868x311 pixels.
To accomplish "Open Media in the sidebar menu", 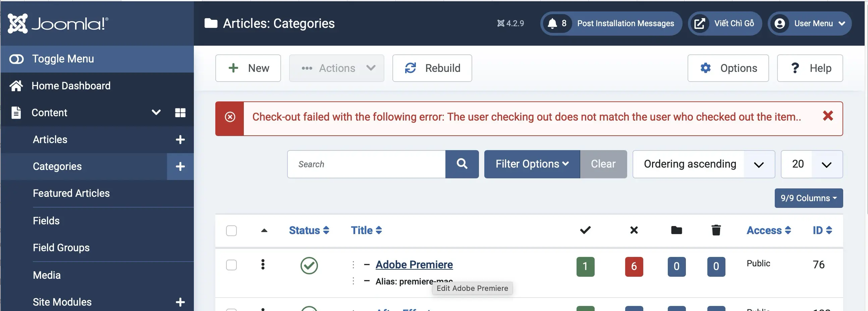I will [x=47, y=275].
